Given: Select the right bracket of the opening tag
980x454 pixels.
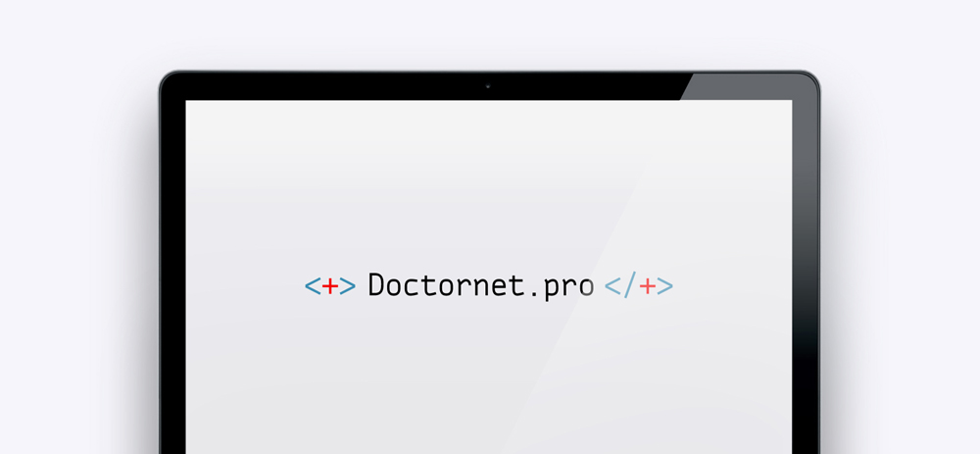Looking at the screenshot, I should (348, 286).
